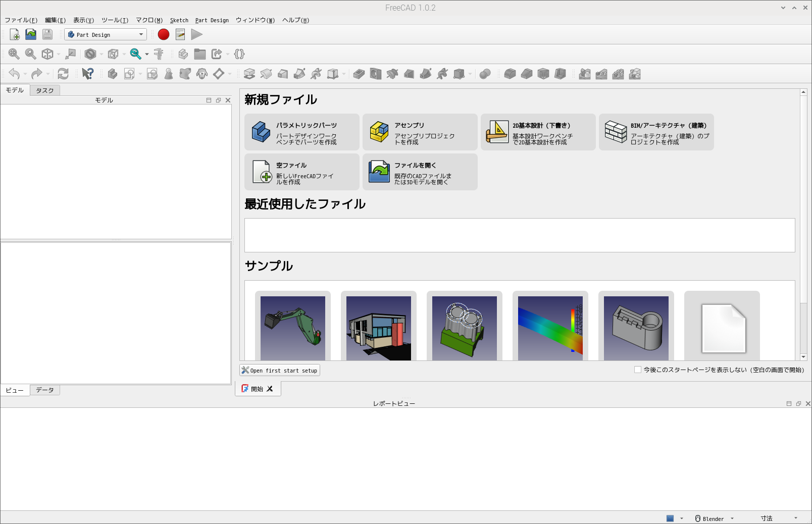The height and width of the screenshot is (524, 812).
Task: Click the create group folder icon
Action: (x=200, y=54)
